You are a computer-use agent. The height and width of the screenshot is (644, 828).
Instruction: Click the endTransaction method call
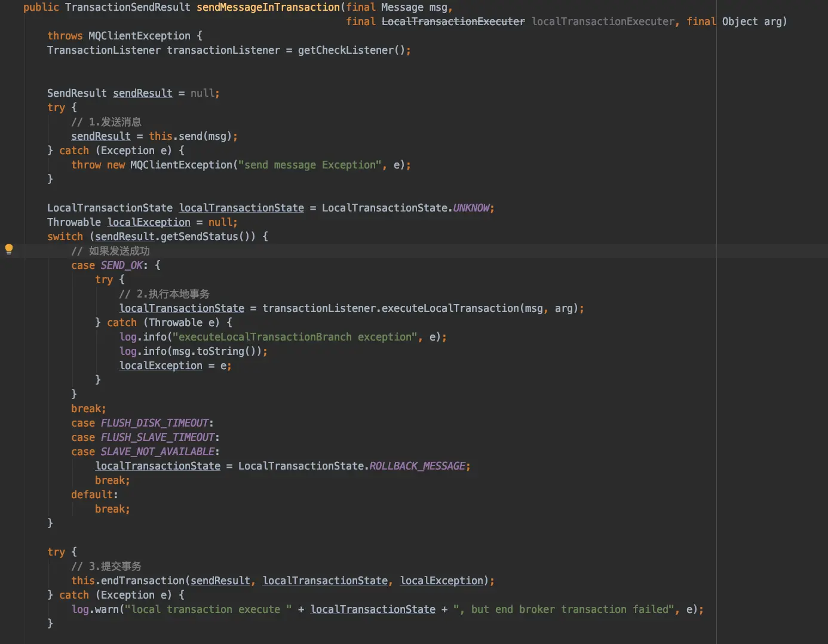click(x=143, y=581)
